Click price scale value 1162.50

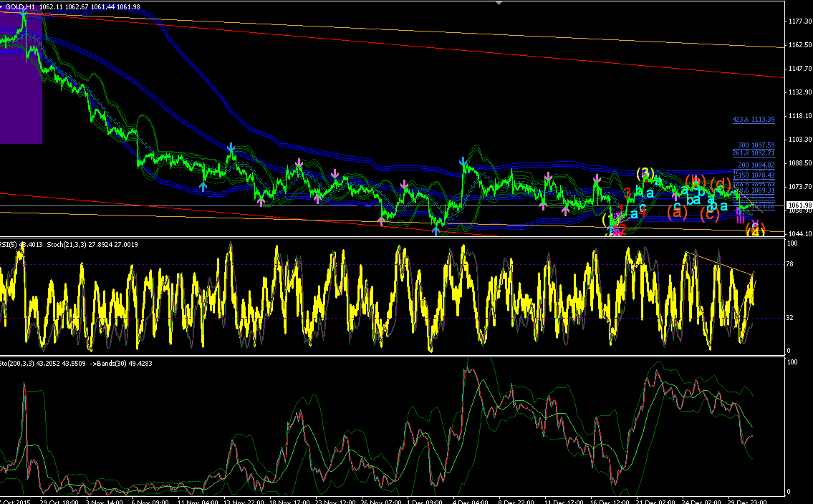click(x=799, y=45)
